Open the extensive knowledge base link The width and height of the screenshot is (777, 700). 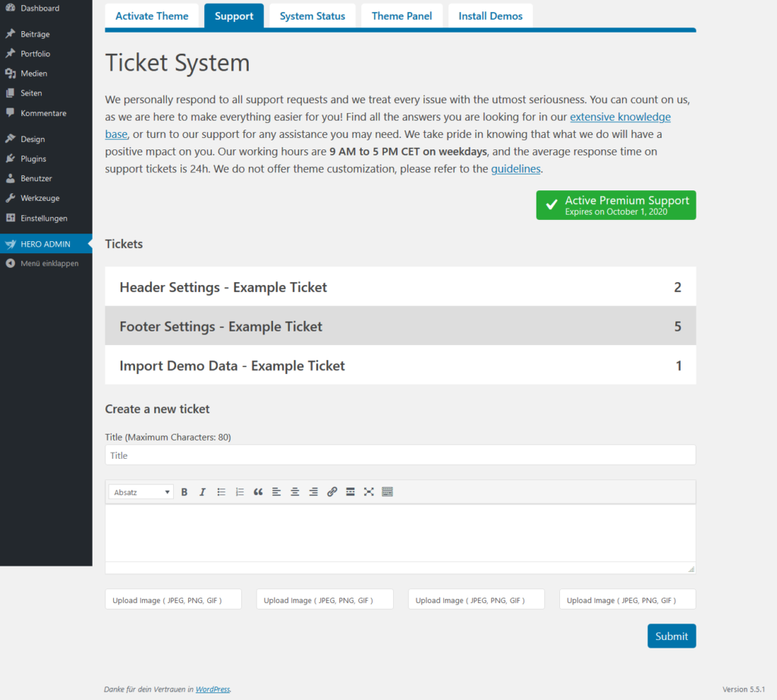pyautogui.click(x=620, y=117)
